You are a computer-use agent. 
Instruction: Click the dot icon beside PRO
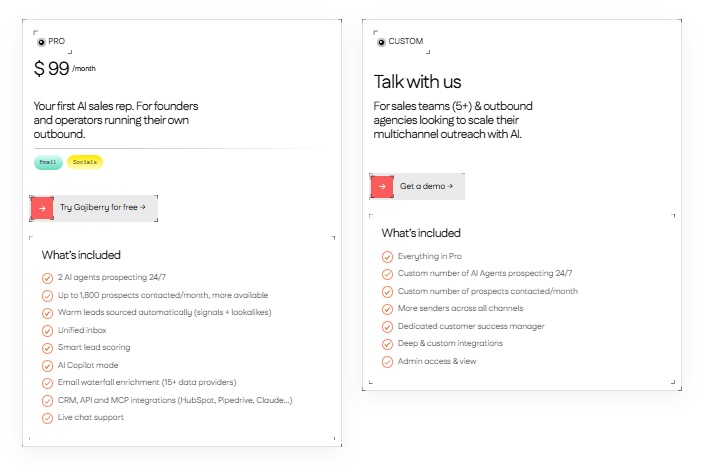[x=41, y=42]
